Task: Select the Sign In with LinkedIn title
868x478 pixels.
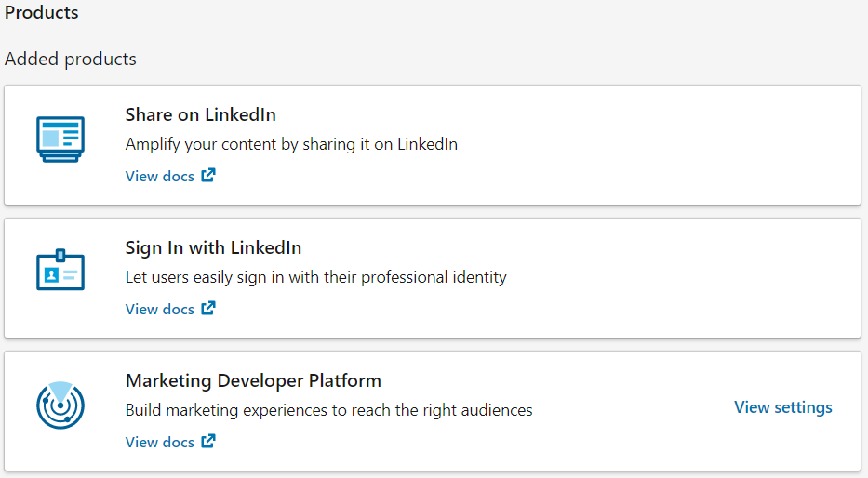Action: 213,248
